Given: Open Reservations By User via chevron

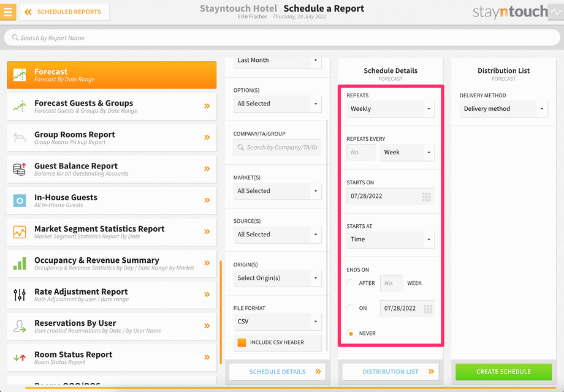Looking at the screenshot, I should tap(207, 326).
